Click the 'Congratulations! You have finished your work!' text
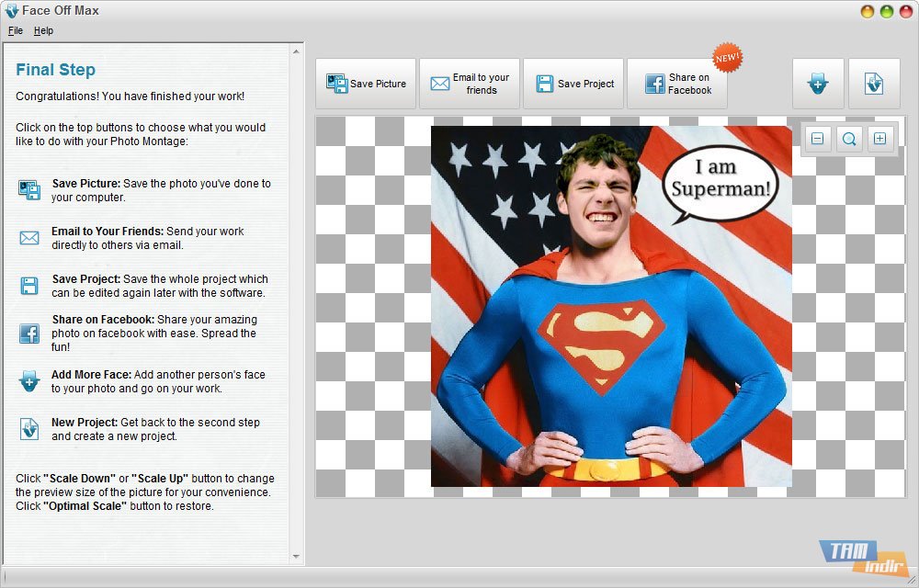Screen dimensions: 919x588 pos(130,96)
